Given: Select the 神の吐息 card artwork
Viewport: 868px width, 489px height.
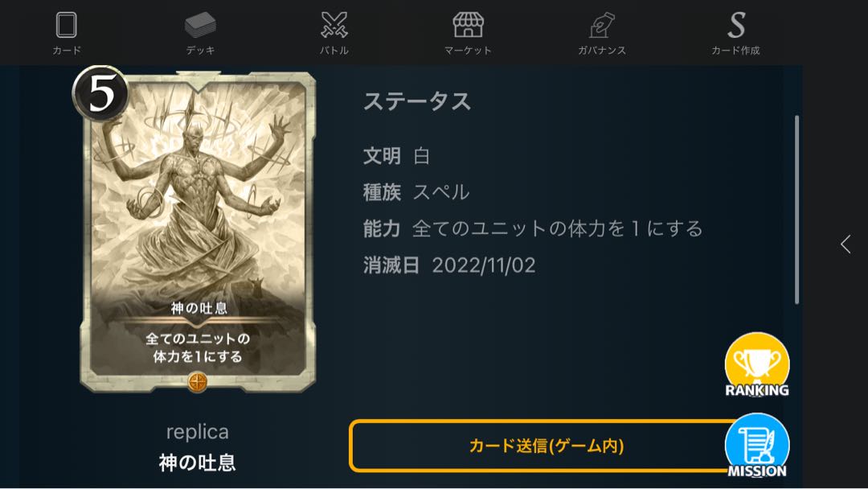Looking at the screenshot, I should tap(199, 232).
